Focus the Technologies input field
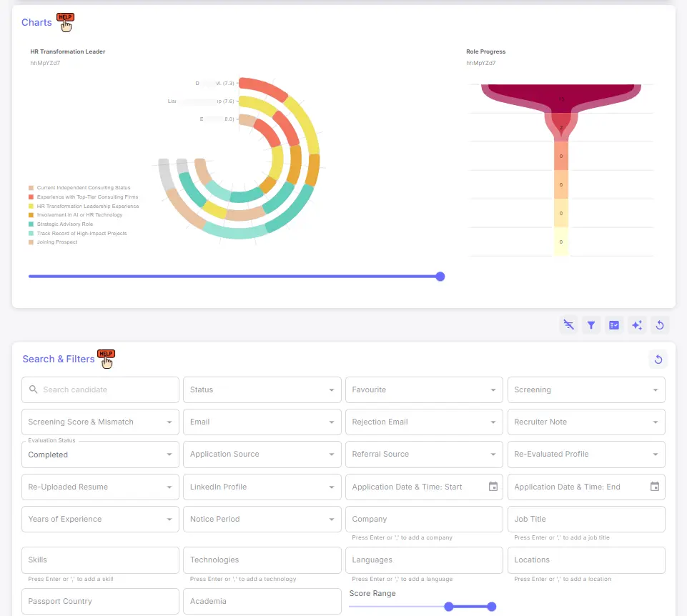The image size is (687, 616). coord(262,560)
